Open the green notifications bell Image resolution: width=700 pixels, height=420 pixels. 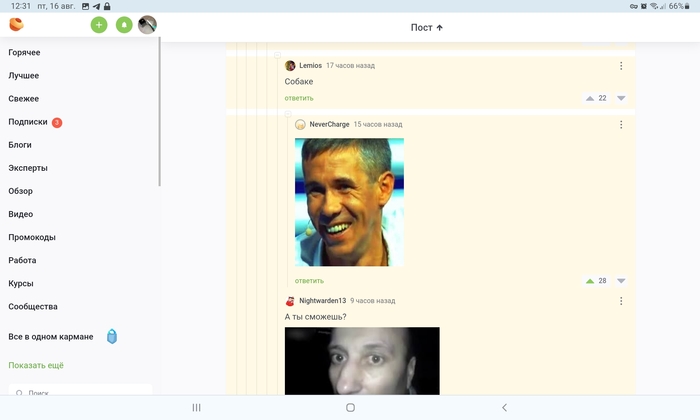pyautogui.click(x=124, y=25)
